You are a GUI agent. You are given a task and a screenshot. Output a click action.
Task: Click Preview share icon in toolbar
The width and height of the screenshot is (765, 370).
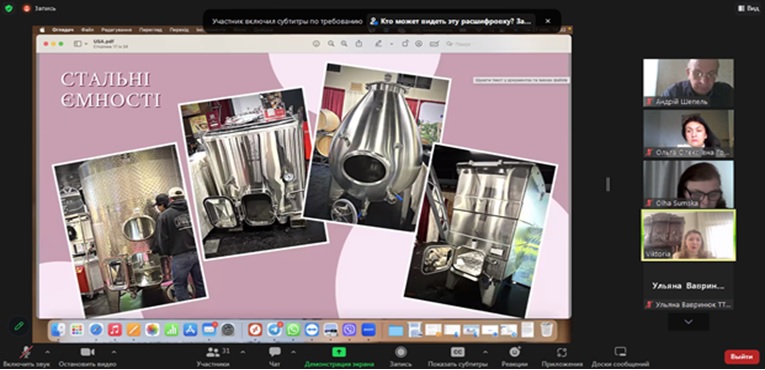[x=359, y=44]
